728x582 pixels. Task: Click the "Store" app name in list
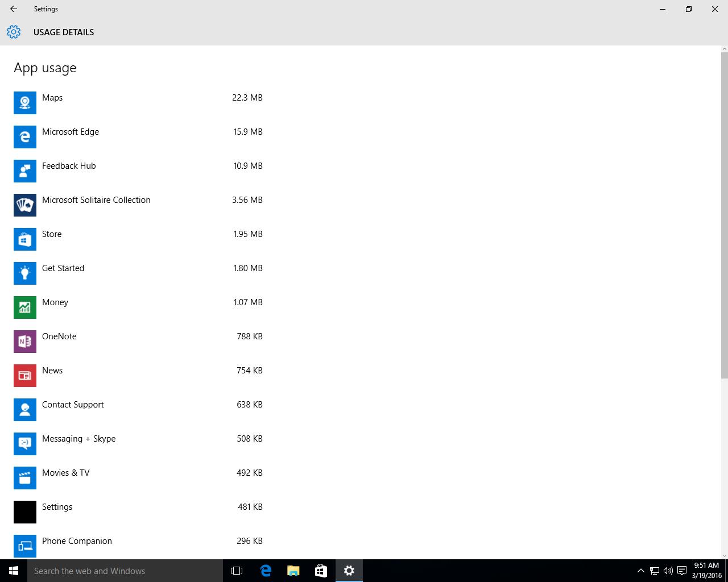coord(52,234)
